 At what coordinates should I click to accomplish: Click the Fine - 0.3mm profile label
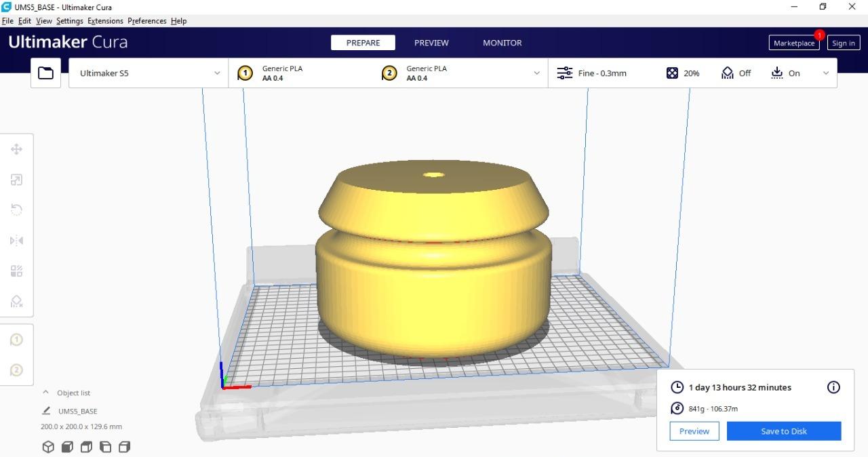(602, 73)
